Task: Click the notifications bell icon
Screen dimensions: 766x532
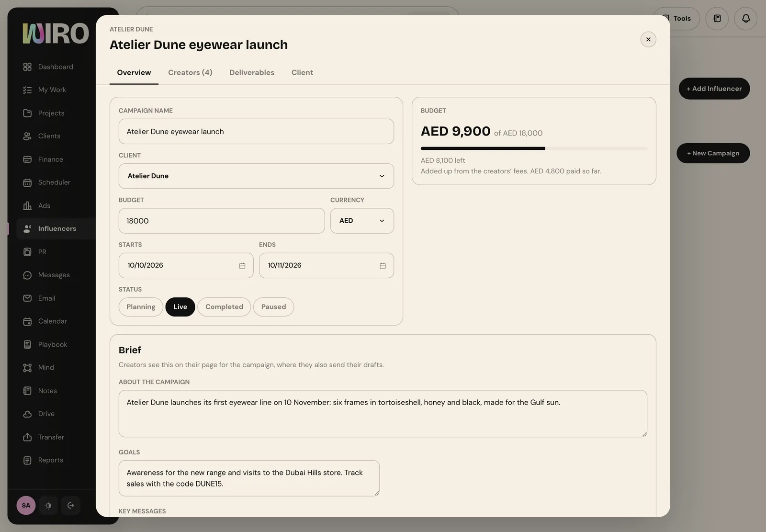Action: pos(746,19)
